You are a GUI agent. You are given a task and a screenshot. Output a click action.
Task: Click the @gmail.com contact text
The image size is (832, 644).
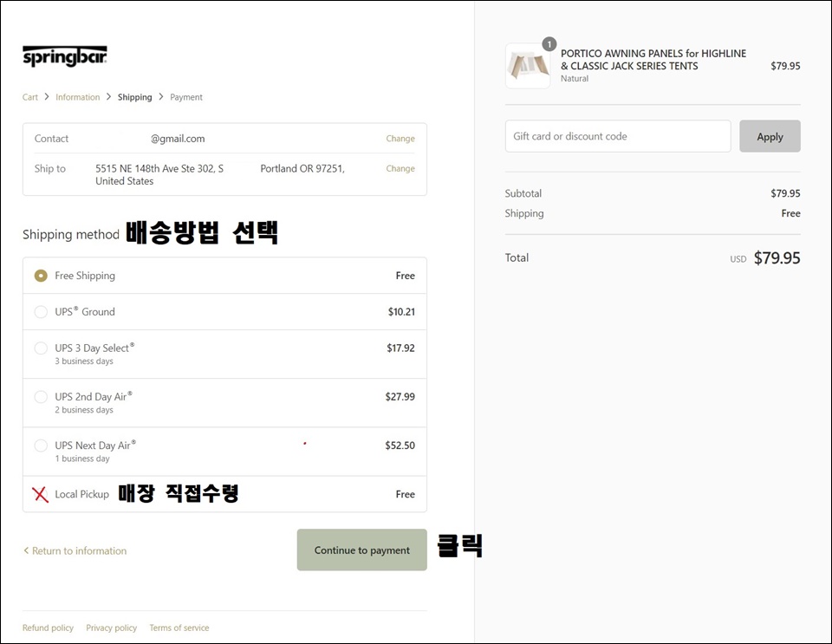tap(178, 139)
